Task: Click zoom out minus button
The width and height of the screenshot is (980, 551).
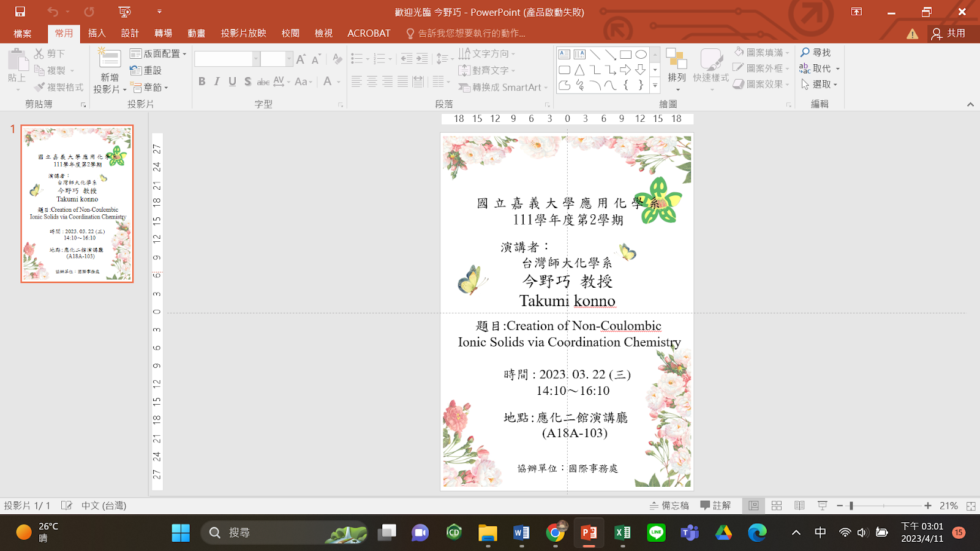Action: (x=840, y=506)
